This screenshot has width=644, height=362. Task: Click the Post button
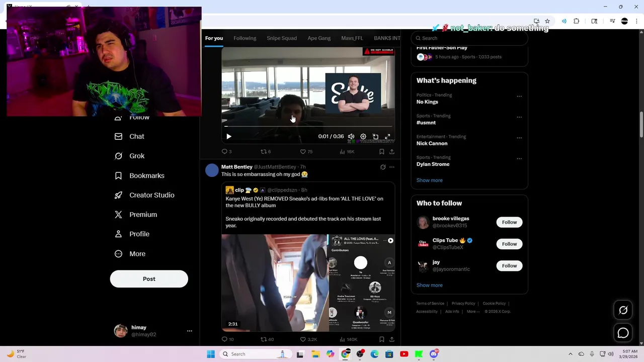pos(149,279)
